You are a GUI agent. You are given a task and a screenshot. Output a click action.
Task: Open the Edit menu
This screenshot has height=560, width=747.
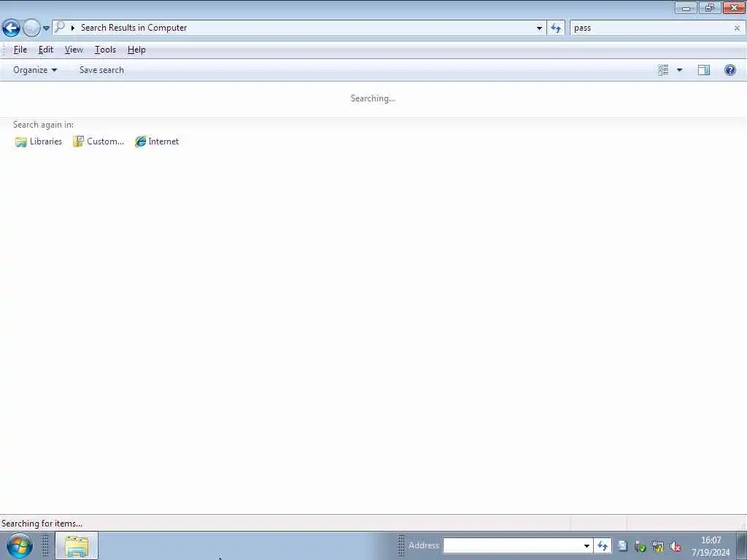[46, 50]
